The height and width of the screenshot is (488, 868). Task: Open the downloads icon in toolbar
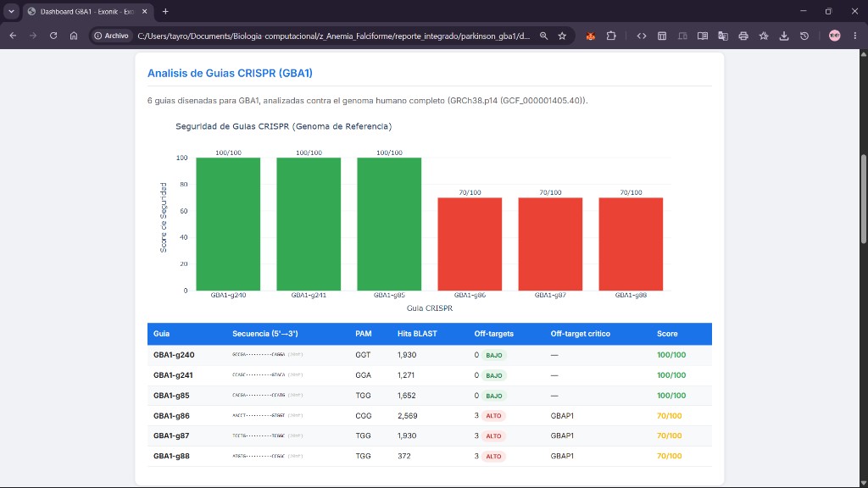[784, 36]
